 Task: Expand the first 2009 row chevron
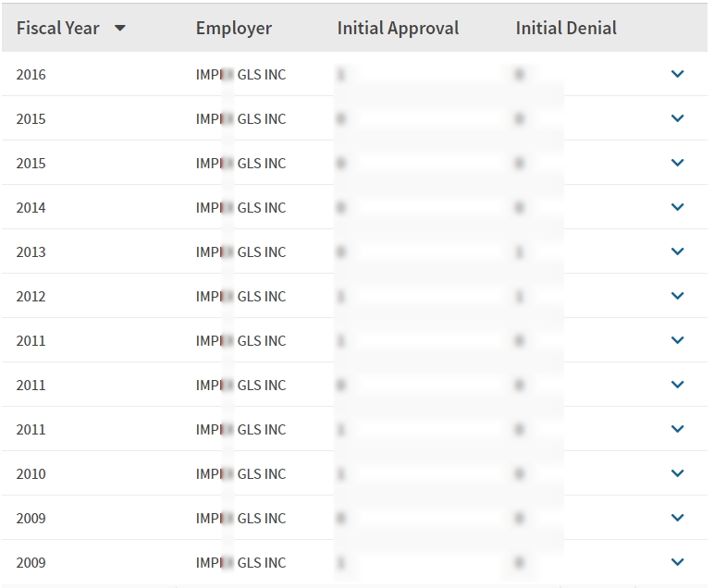pos(677,518)
